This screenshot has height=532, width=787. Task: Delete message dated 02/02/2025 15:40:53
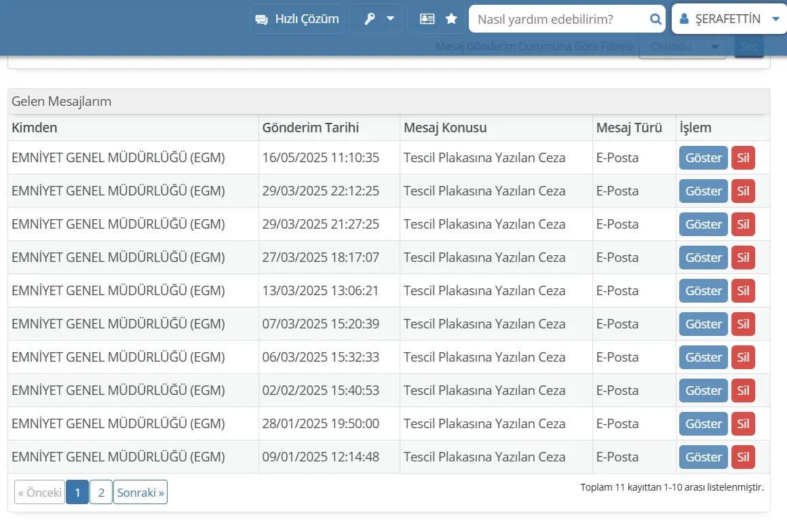pyautogui.click(x=743, y=390)
